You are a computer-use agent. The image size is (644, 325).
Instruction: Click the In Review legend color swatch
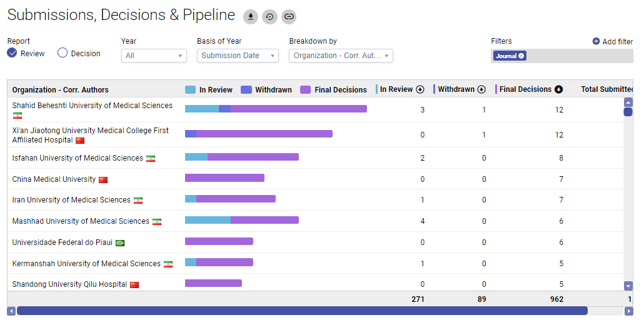click(191, 90)
